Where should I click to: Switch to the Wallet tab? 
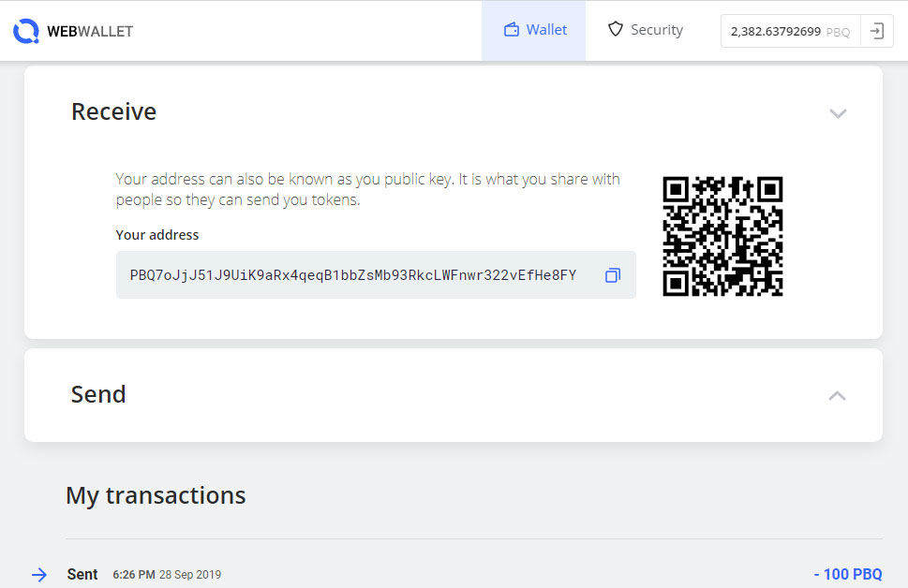pyautogui.click(x=534, y=31)
